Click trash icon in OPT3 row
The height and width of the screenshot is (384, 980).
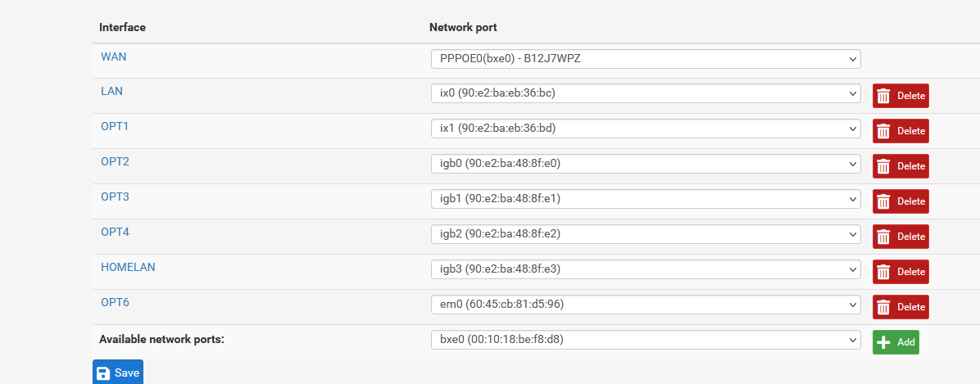[x=883, y=201]
